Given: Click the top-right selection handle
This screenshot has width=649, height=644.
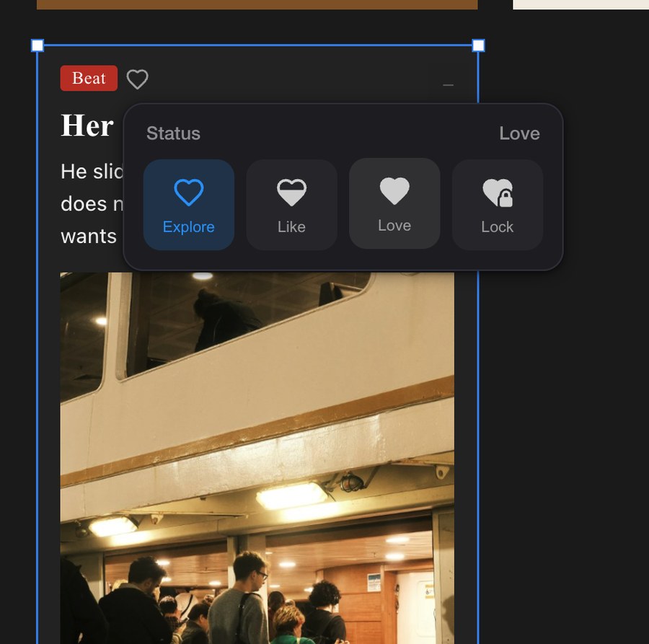Looking at the screenshot, I should 479,45.
